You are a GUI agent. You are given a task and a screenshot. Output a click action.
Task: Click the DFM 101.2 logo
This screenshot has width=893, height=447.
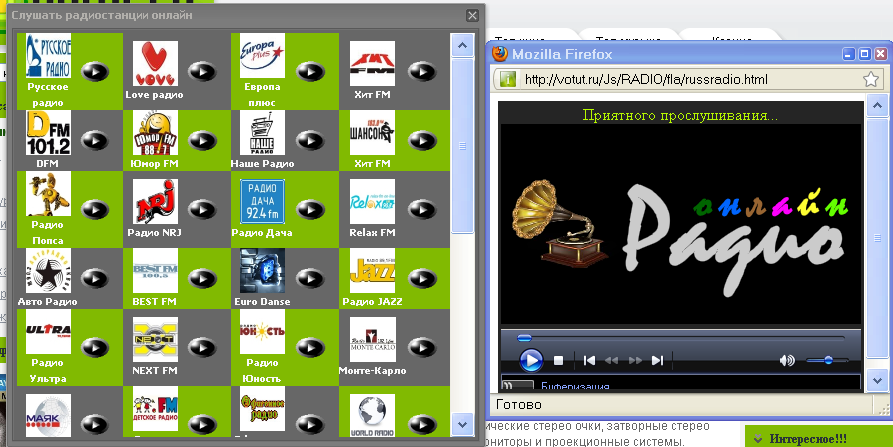coord(48,133)
